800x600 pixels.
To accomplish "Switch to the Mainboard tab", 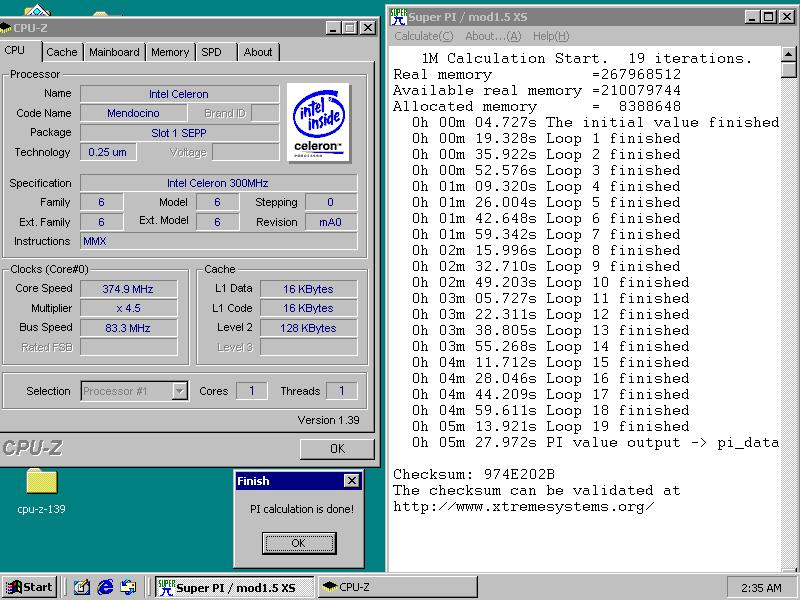I will (x=114, y=52).
